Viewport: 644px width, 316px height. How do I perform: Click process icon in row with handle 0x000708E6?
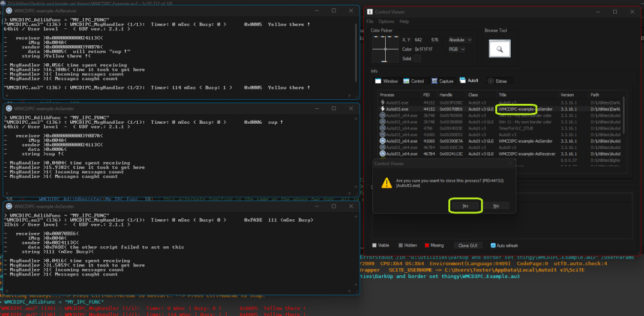[x=383, y=109]
